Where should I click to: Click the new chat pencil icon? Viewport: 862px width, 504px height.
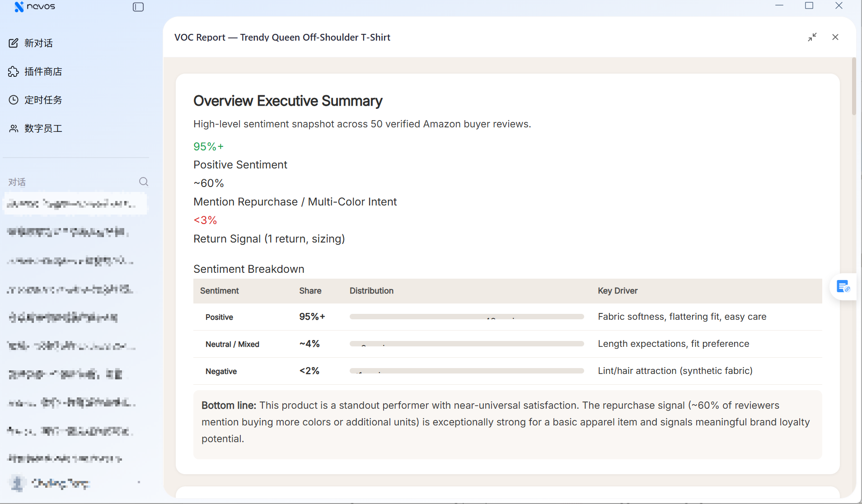pyautogui.click(x=14, y=43)
